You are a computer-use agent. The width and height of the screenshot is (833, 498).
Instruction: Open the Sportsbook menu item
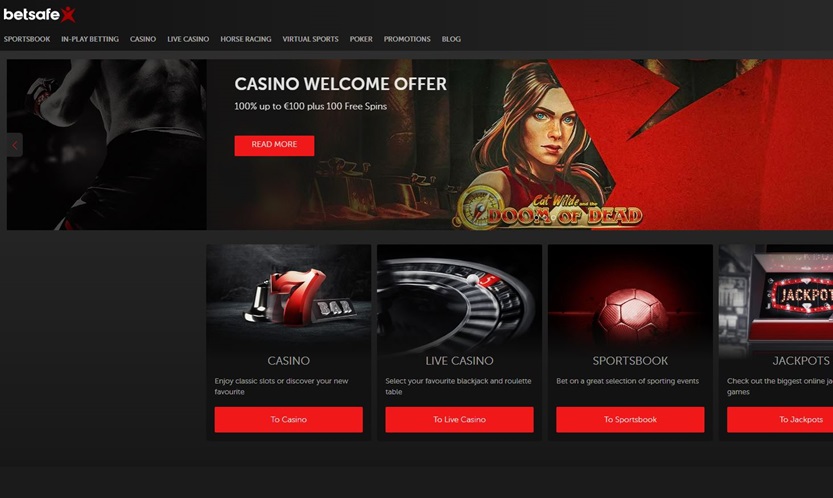click(x=27, y=39)
